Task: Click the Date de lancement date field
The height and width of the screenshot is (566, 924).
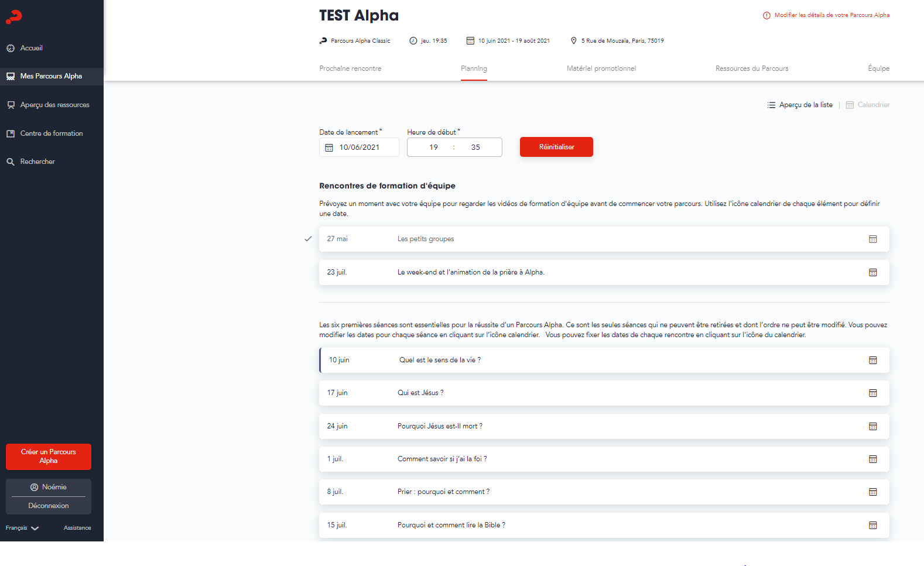Action: coord(359,147)
